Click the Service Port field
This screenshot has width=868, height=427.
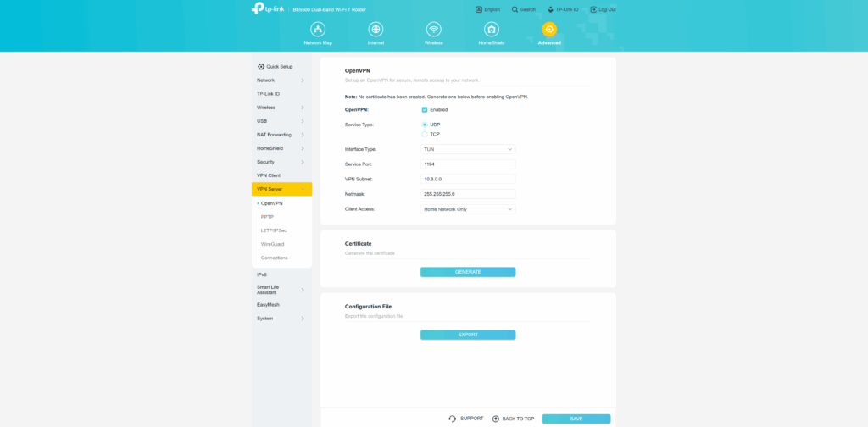pyautogui.click(x=468, y=164)
